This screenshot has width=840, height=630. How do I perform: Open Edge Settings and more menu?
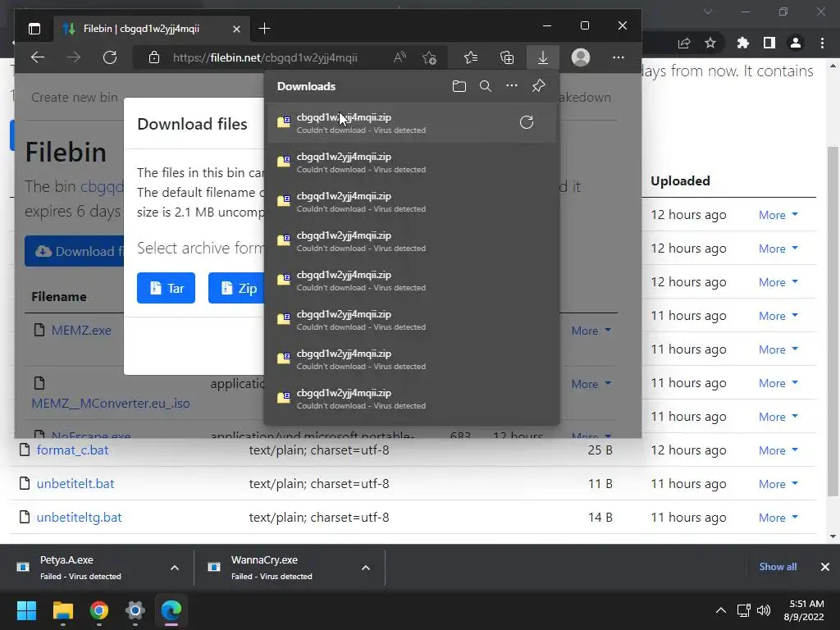619,57
